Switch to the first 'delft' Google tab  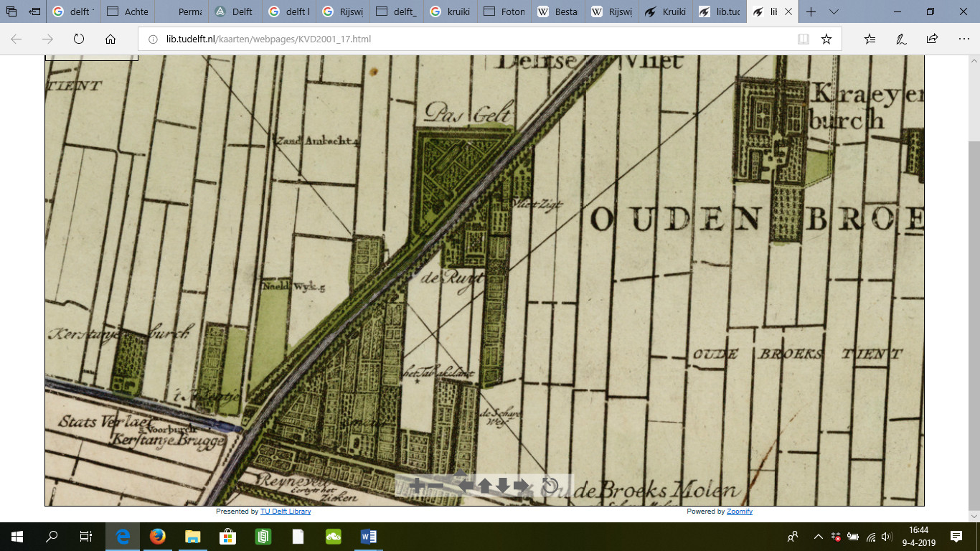coord(72,11)
